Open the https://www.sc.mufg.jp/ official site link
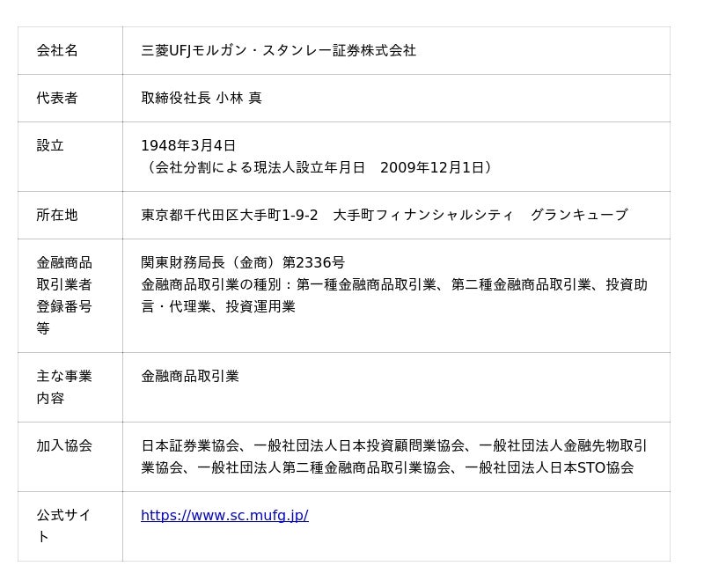 (x=224, y=516)
